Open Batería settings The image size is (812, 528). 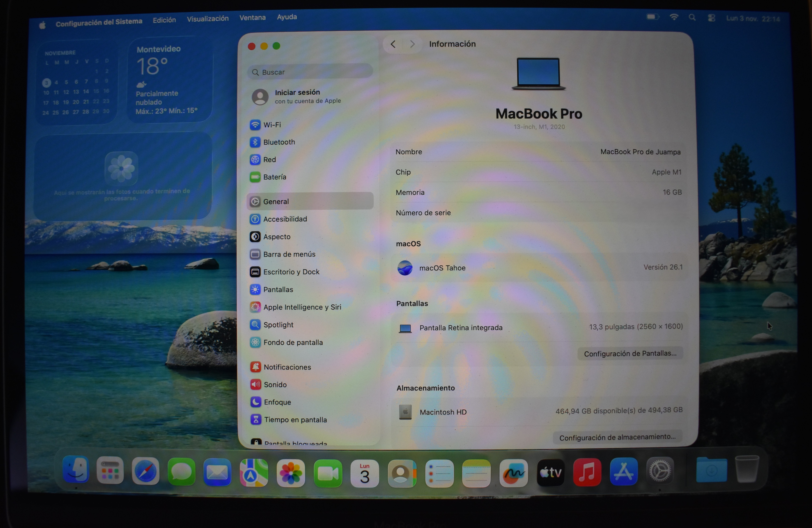click(310, 177)
